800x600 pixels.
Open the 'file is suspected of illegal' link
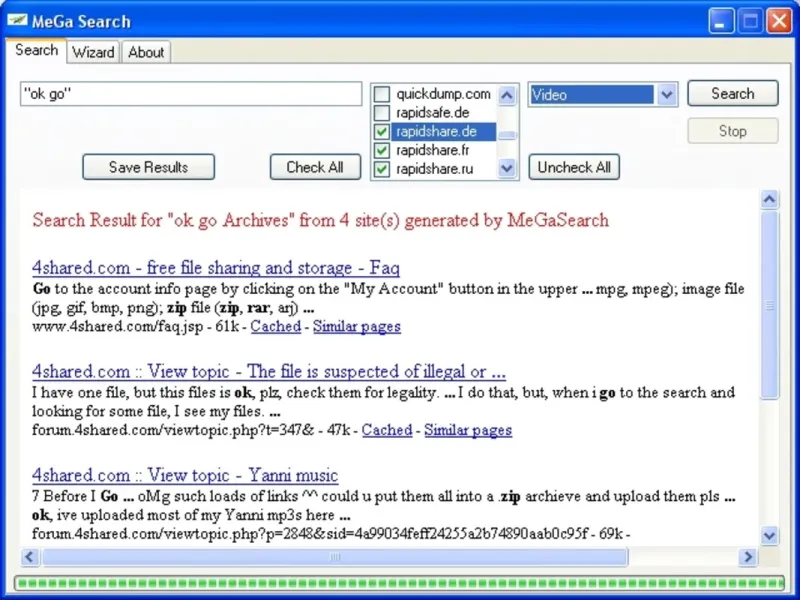269,371
